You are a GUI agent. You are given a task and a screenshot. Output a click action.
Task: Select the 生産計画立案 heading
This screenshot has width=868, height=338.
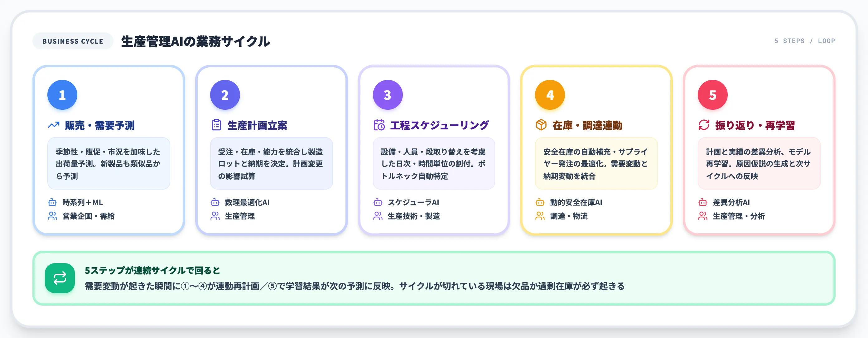pyautogui.click(x=257, y=125)
